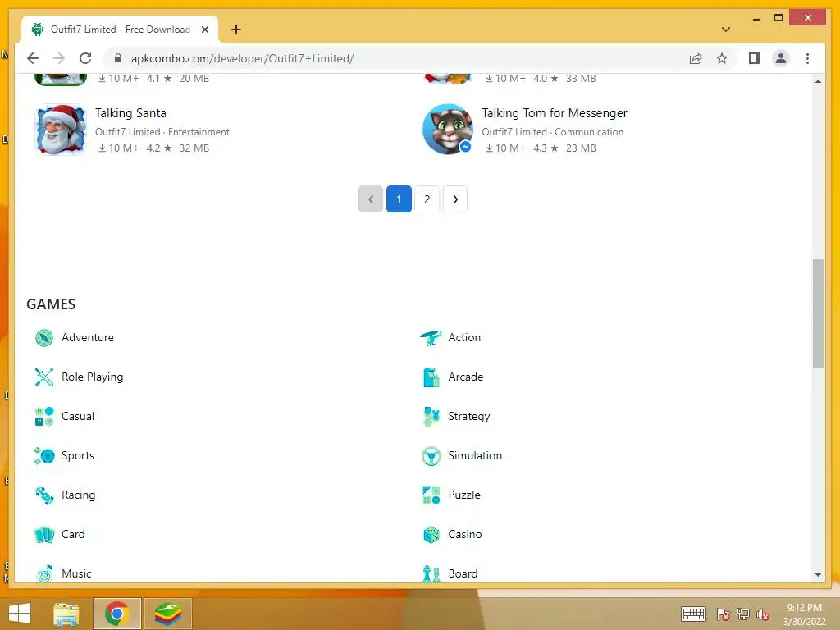This screenshot has height=630, width=840.
Task: Click the page scrollbar down arrow
Action: tap(818, 575)
